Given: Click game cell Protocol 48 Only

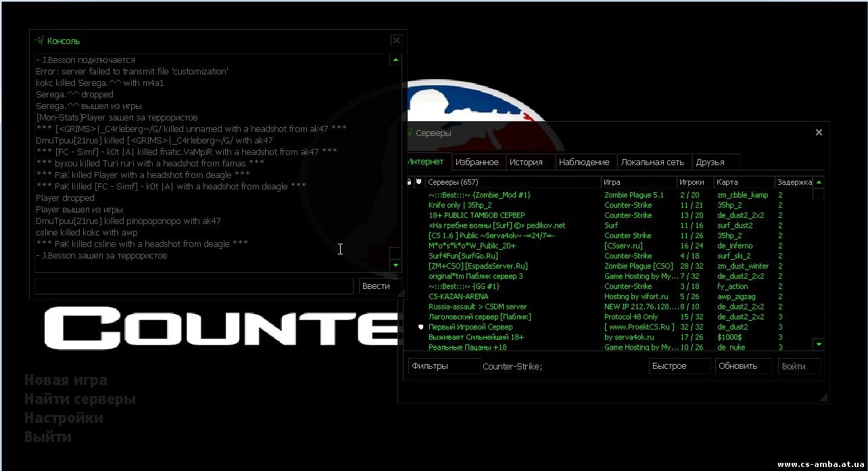Looking at the screenshot, I should 631,317.
